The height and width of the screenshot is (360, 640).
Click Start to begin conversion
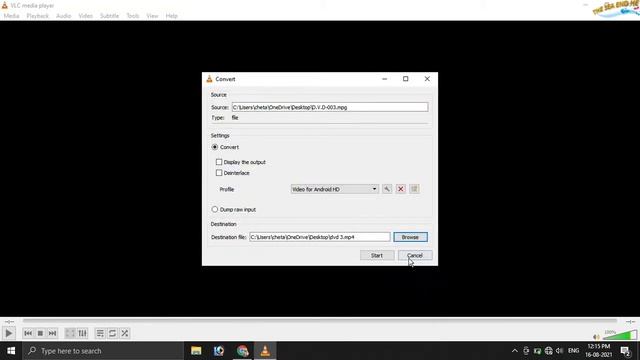pos(377,256)
